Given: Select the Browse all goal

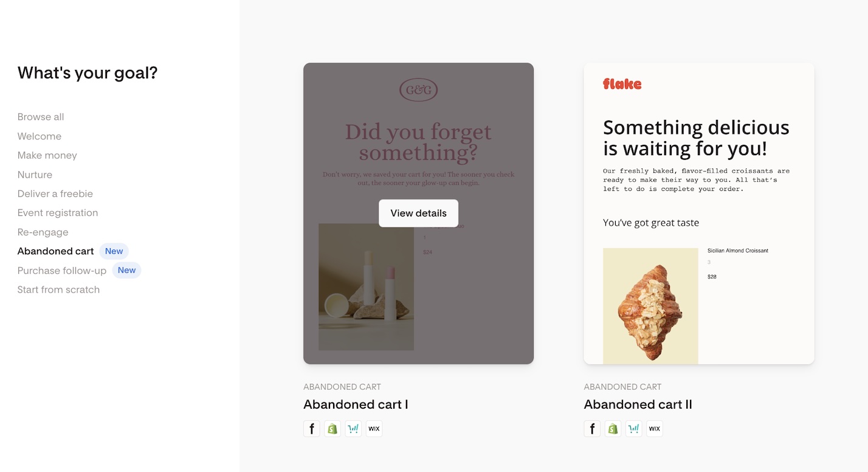Looking at the screenshot, I should (41, 117).
